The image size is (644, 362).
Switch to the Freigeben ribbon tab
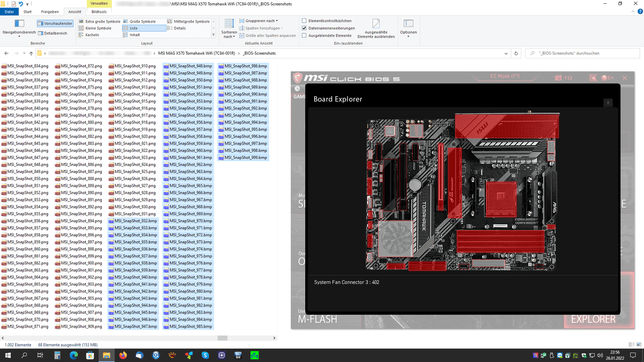pos(50,12)
